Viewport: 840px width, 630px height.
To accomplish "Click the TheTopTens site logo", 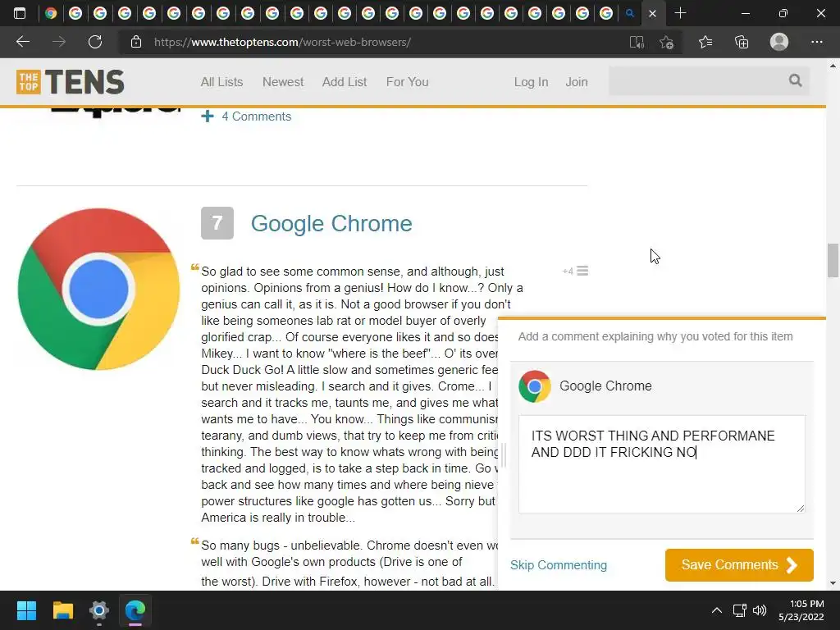I will coord(71,82).
